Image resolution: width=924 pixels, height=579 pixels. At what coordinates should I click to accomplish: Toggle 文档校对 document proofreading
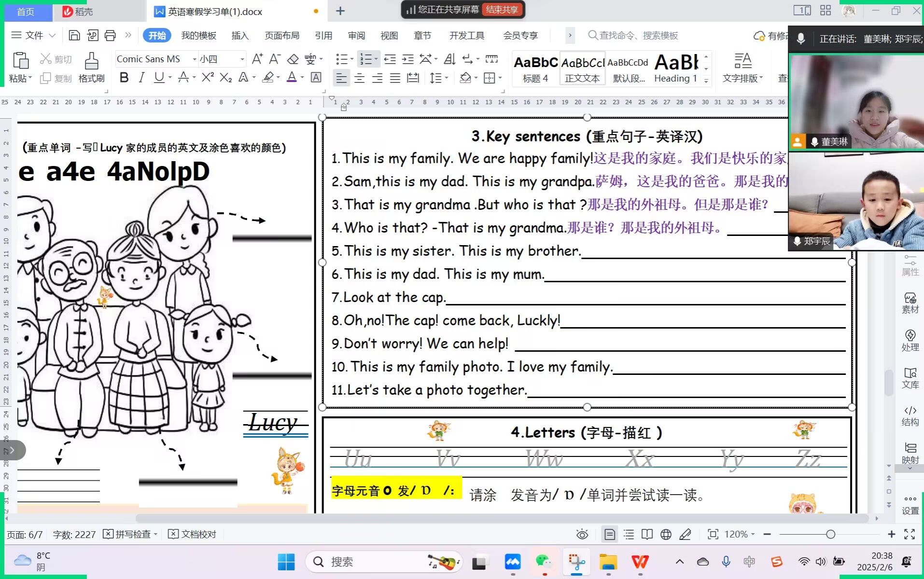pos(193,534)
